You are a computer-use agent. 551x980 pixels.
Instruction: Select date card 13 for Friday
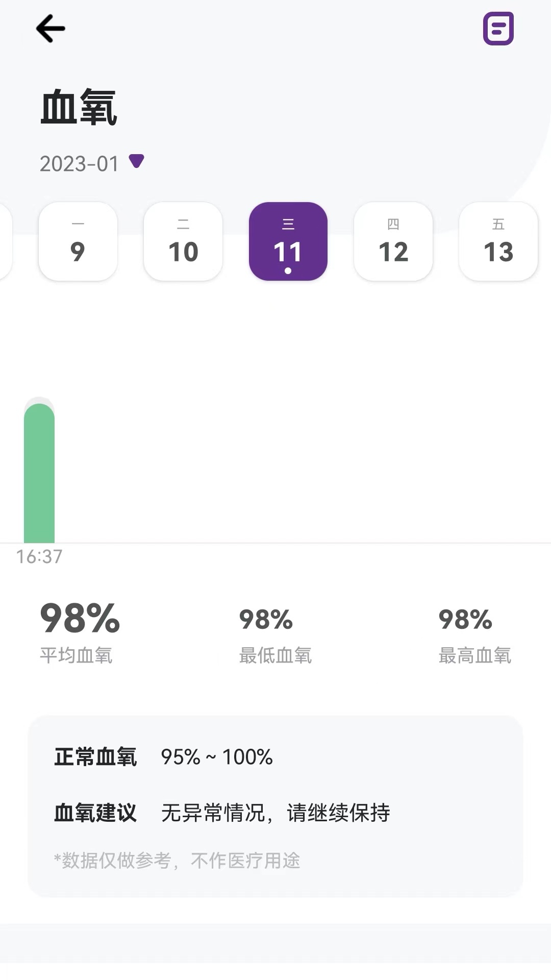coord(498,241)
